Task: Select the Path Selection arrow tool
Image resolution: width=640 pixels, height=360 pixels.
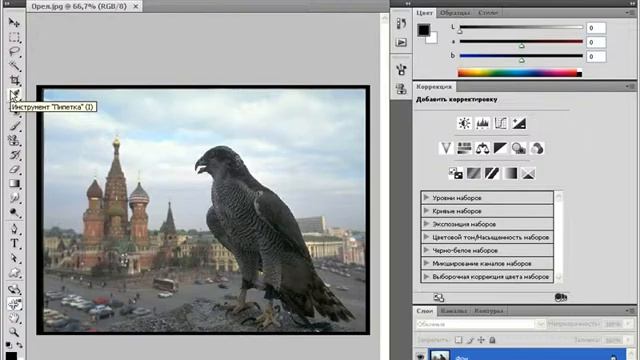Action: tap(14, 258)
